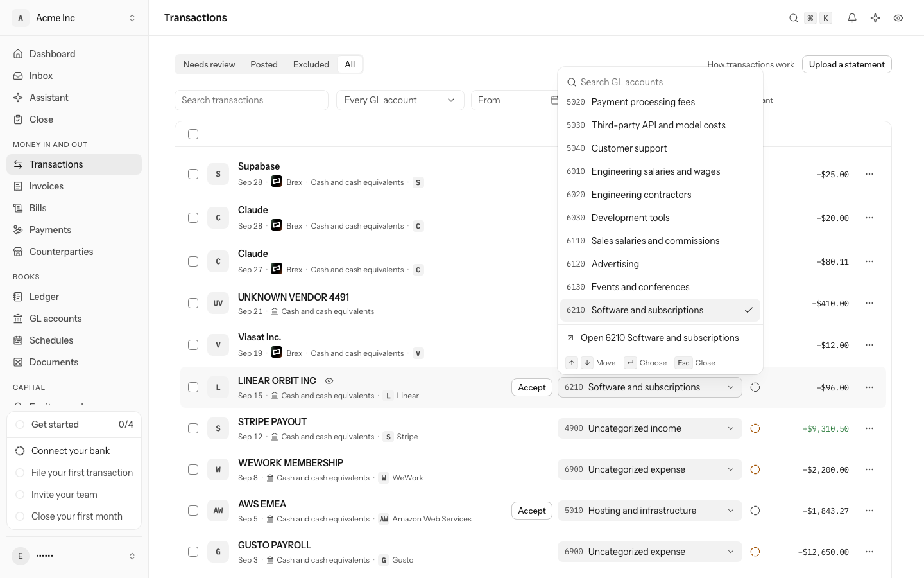Switch to the Posted tab
This screenshot has height=578, width=924.
(264, 64)
